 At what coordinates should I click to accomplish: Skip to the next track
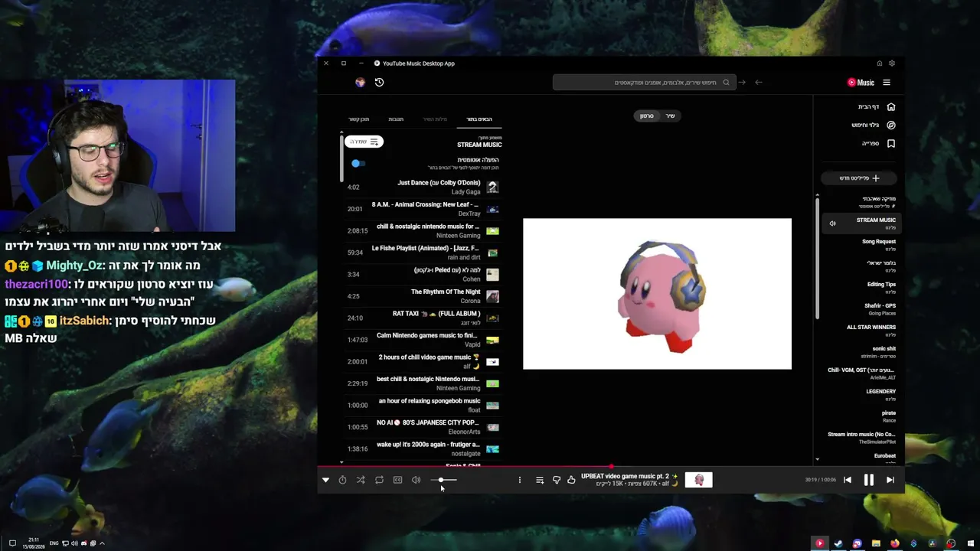pos(890,480)
